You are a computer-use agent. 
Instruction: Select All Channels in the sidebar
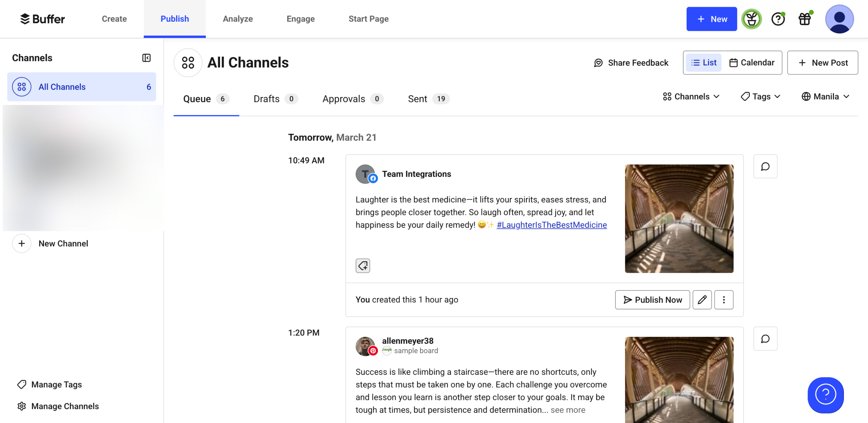tap(81, 87)
